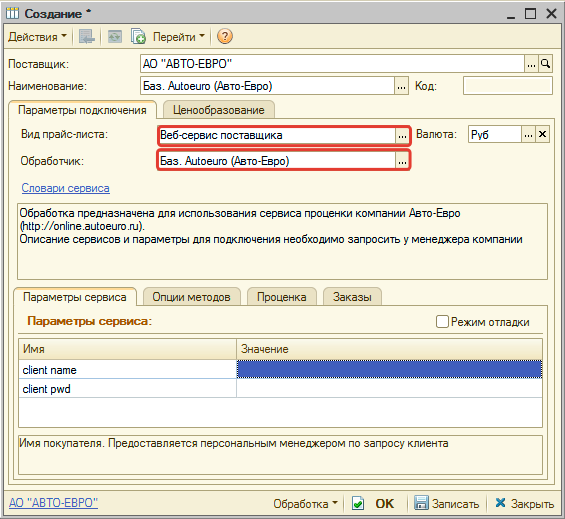Click the OK green checkmark icon
The width and height of the screenshot is (565, 519).
tap(358, 503)
